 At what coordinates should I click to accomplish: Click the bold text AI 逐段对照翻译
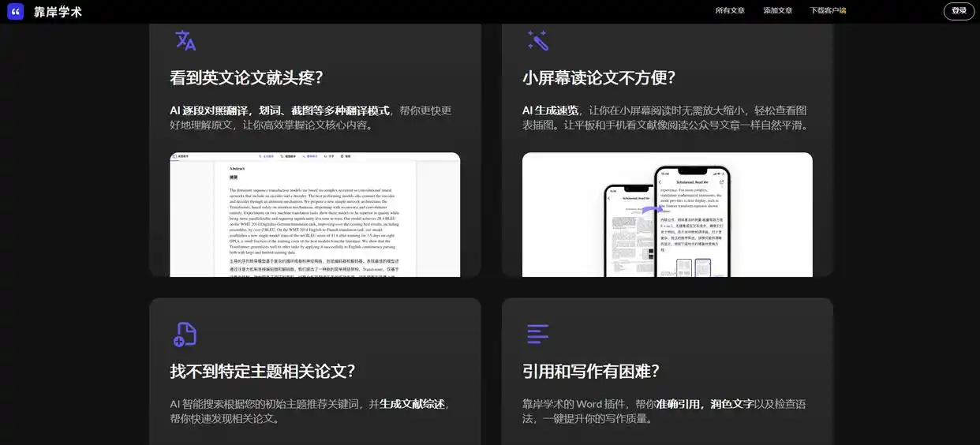click(208, 110)
